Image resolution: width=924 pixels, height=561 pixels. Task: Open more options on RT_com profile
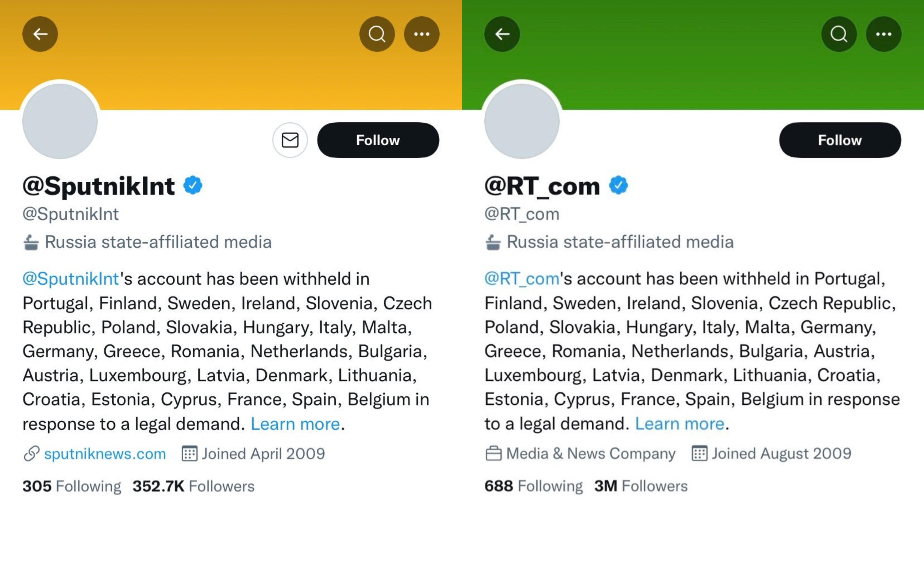[884, 34]
